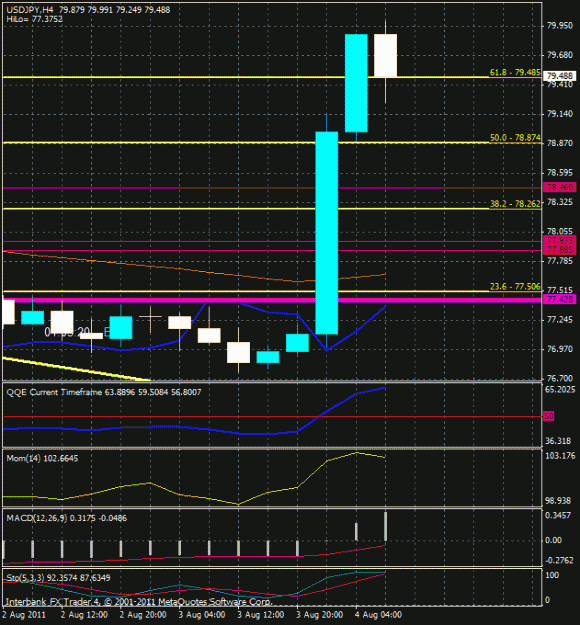Click the -0.2762 MACD scale value
This screenshot has height=625, width=580.
[x=559, y=560]
